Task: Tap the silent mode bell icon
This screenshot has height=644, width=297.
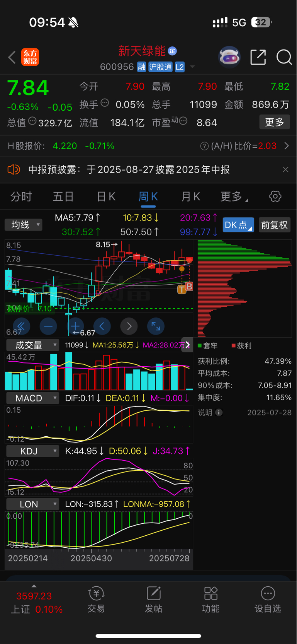Action: click(x=73, y=22)
